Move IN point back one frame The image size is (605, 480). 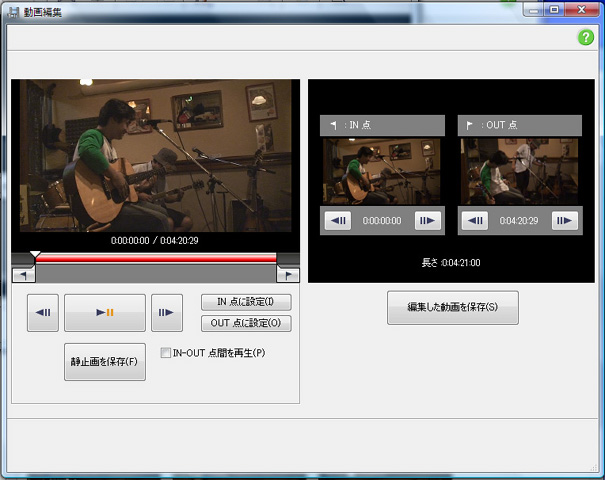point(338,220)
